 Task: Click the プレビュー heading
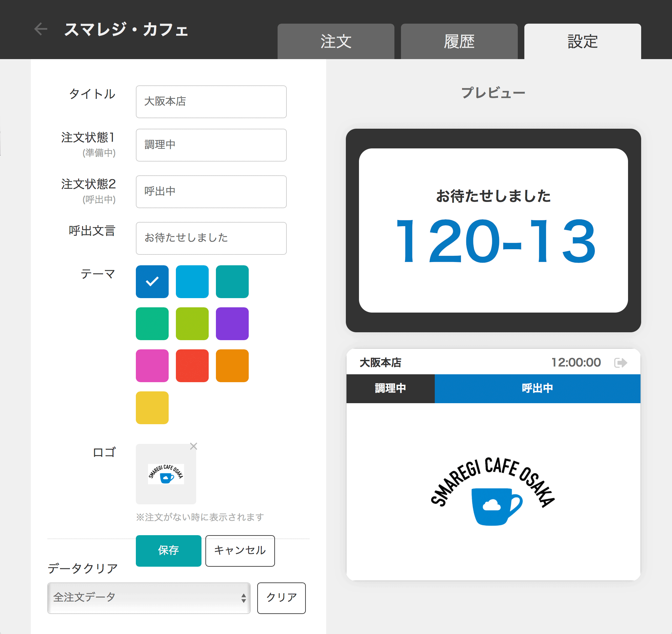493,93
